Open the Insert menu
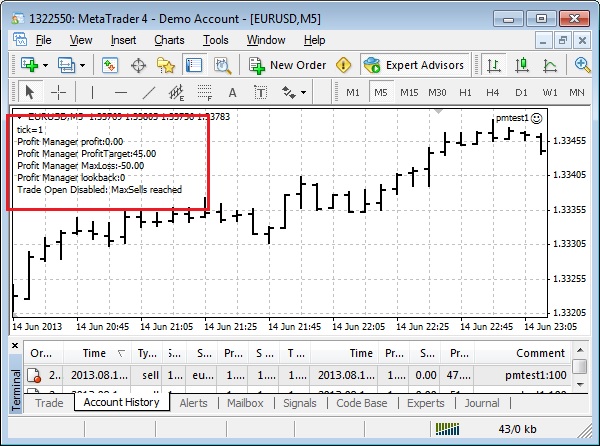600x446 pixels. (x=123, y=40)
